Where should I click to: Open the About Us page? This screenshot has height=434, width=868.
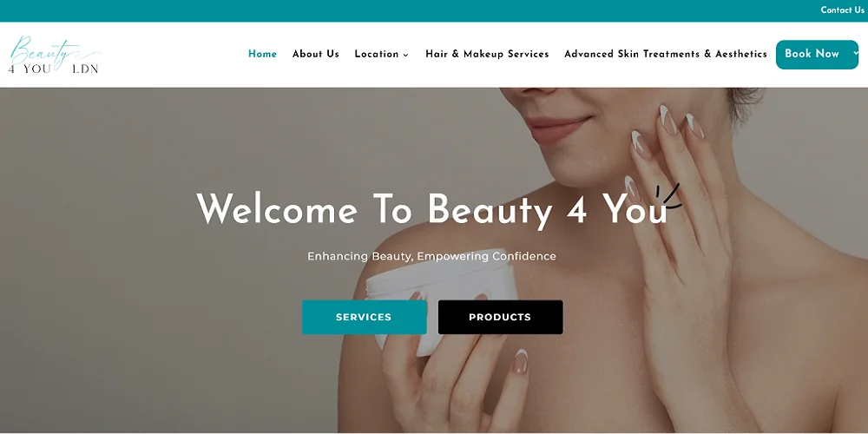(316, 54)
